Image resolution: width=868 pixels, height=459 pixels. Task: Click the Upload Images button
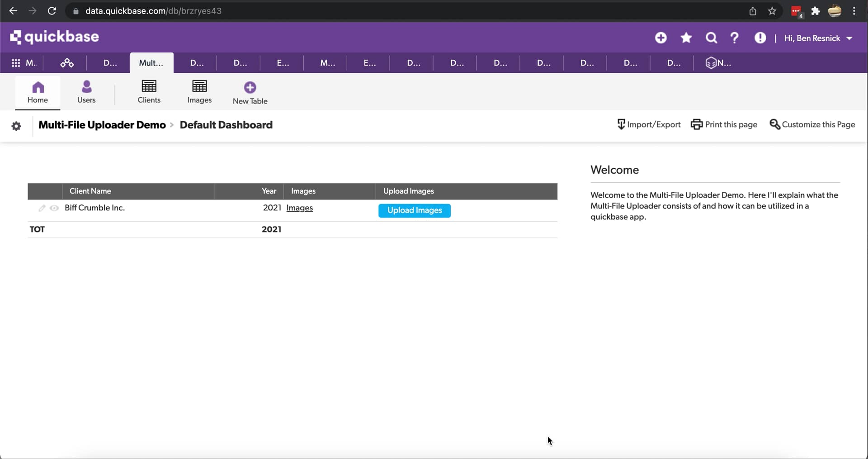point(415,210)
